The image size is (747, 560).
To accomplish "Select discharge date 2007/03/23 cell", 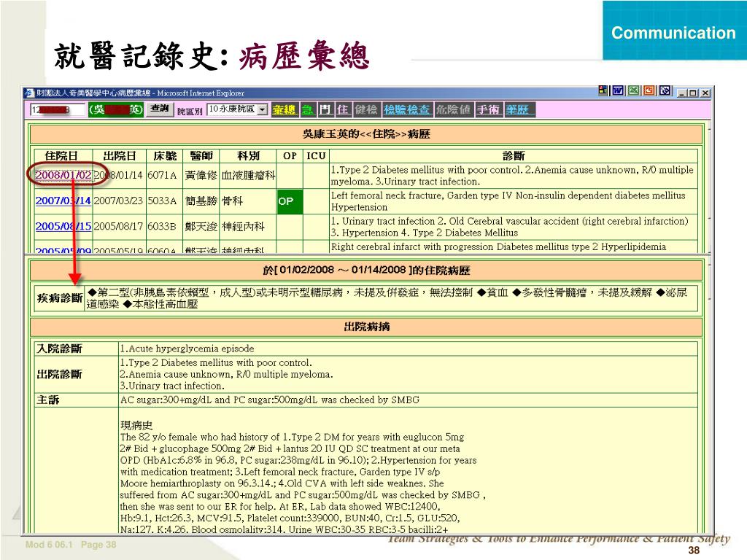I will click(x=118, y=201).
